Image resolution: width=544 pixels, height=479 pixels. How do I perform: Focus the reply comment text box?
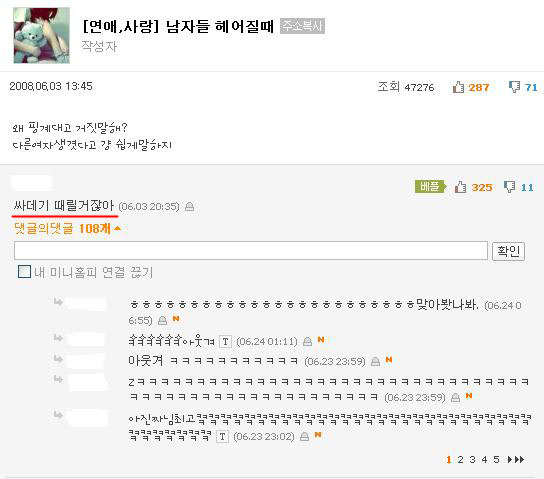pyautogui.click(x=251, y=250)
